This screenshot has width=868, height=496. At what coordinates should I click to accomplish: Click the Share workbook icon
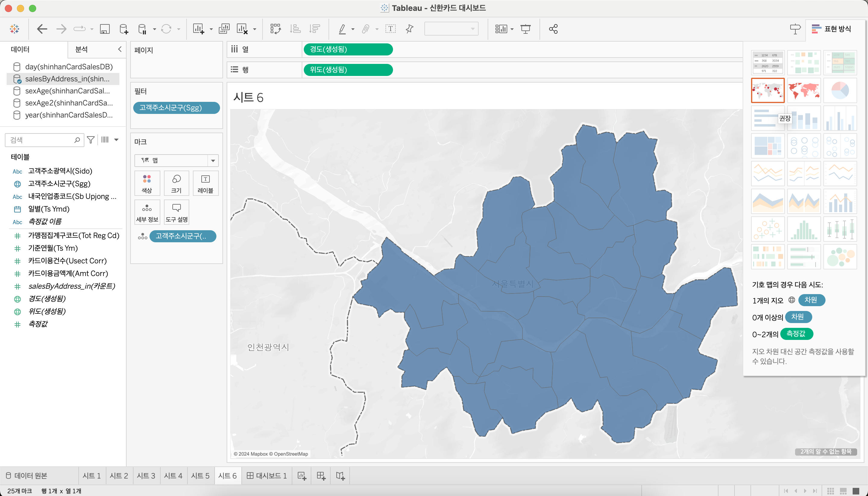[553, 29]
